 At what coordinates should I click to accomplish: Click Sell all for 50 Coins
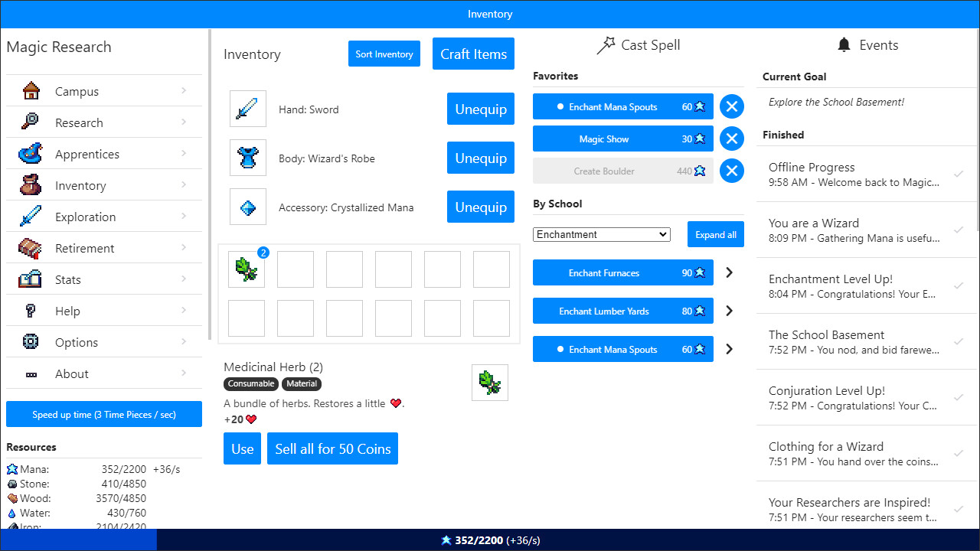pyautogui.click(x=332, y=448)
